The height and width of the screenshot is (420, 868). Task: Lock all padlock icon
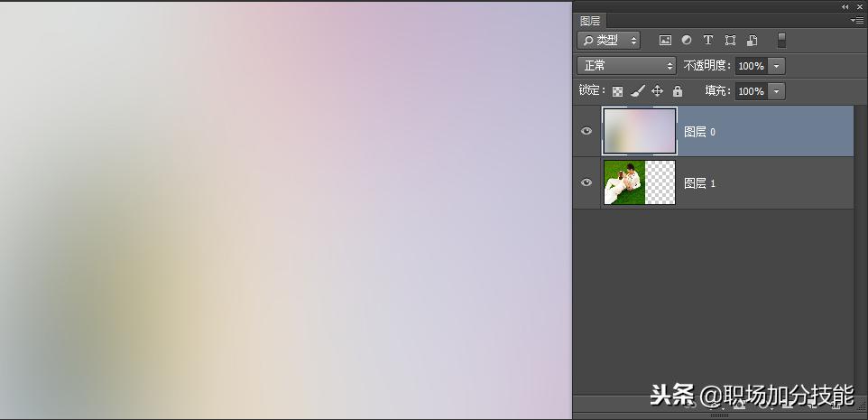tap(678, 91)
